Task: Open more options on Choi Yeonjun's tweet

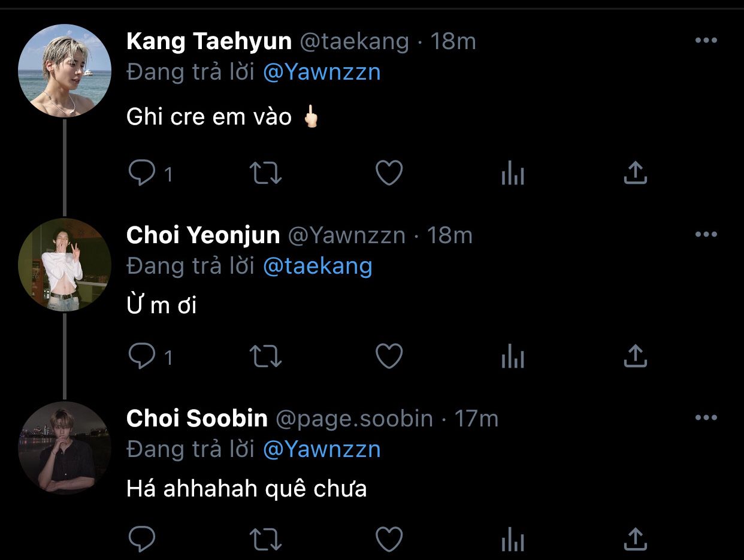Action: [x=706, y=235]
